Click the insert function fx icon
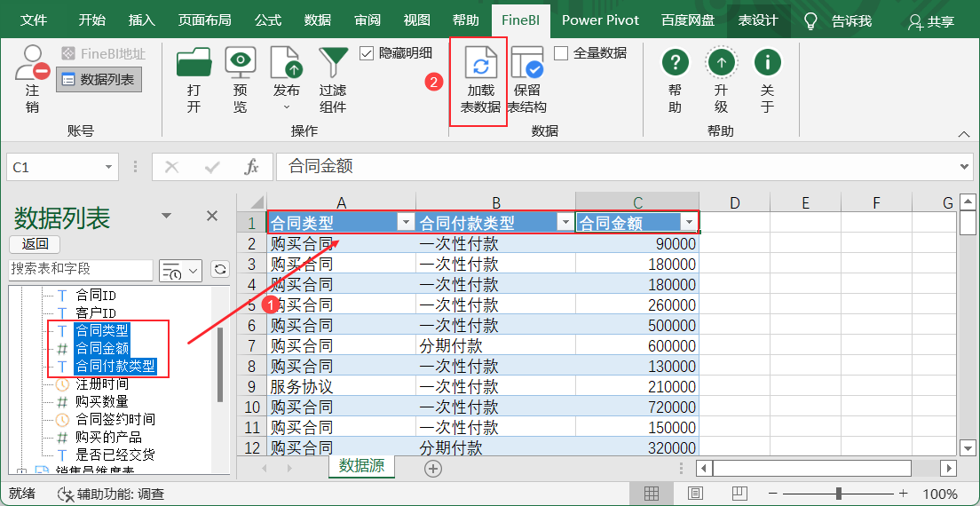 251,168
